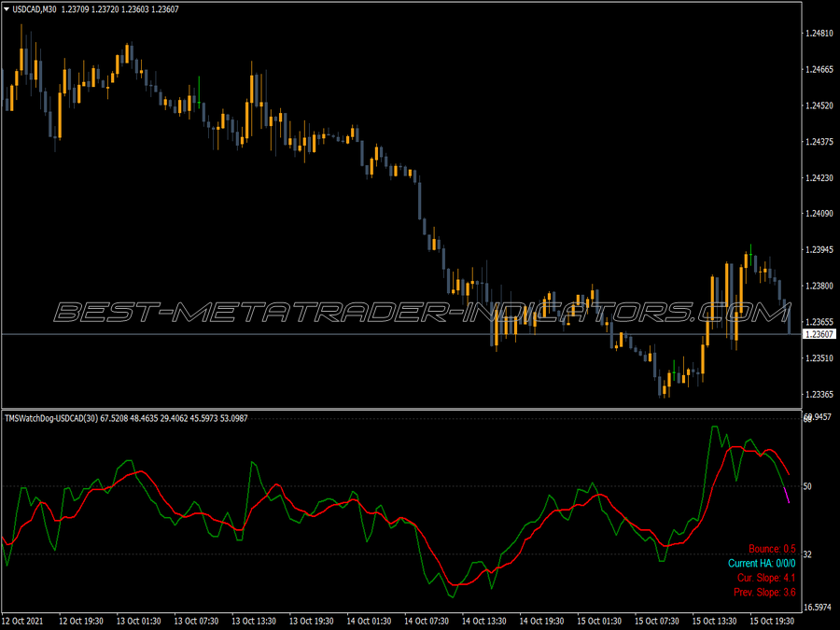Click the cyan Current HA: 0/0/0 label
The width and height of the screenshot is (840, 630).
pyautogui.click(x=762, y=563)
